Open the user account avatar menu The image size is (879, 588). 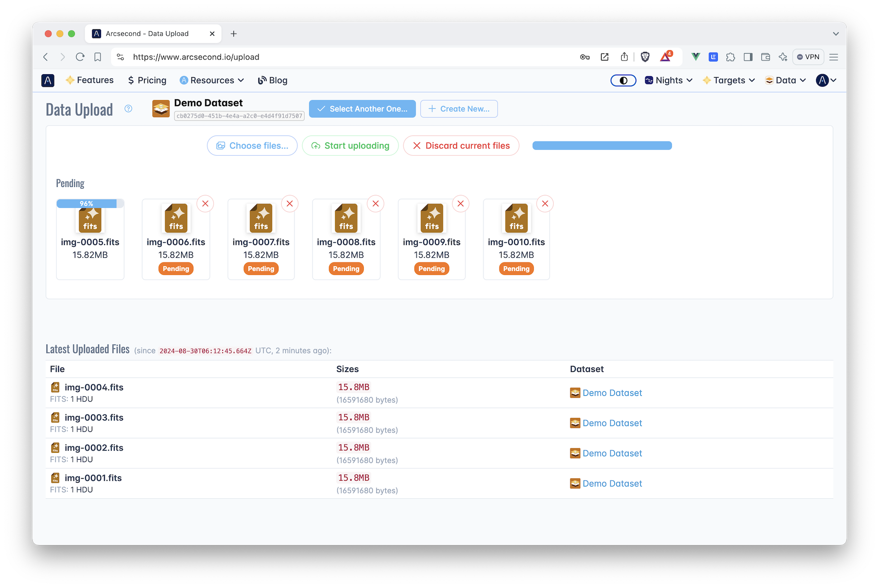(x=824, y=80)
